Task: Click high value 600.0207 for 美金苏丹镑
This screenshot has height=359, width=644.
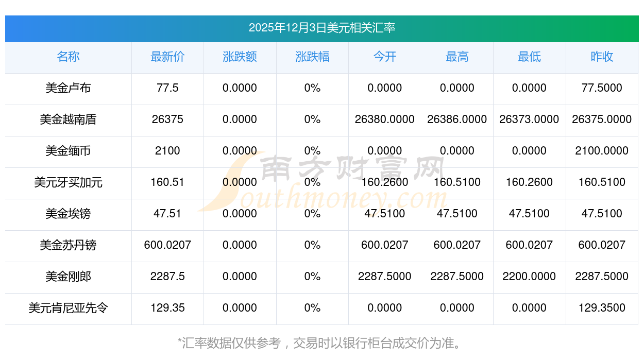Action: [457, 245]
